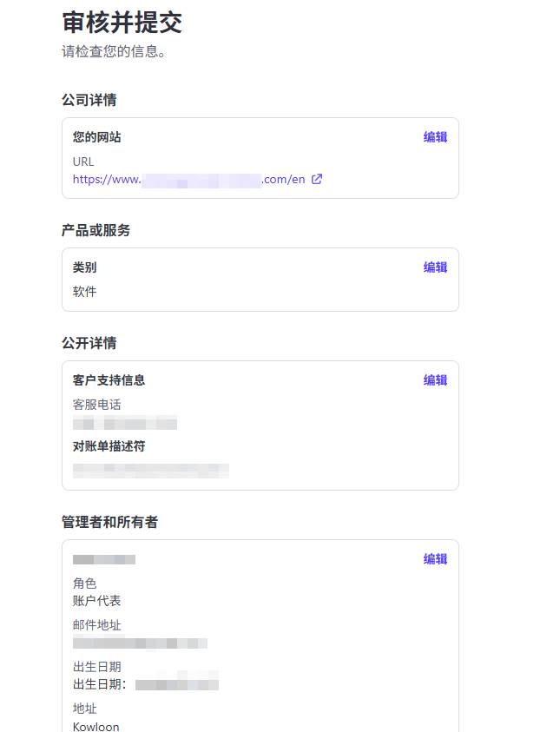560x732 pixels.
Task: Open the website URL link ending in .com/en
Action: pyautogui.click(x=188, y=180)
